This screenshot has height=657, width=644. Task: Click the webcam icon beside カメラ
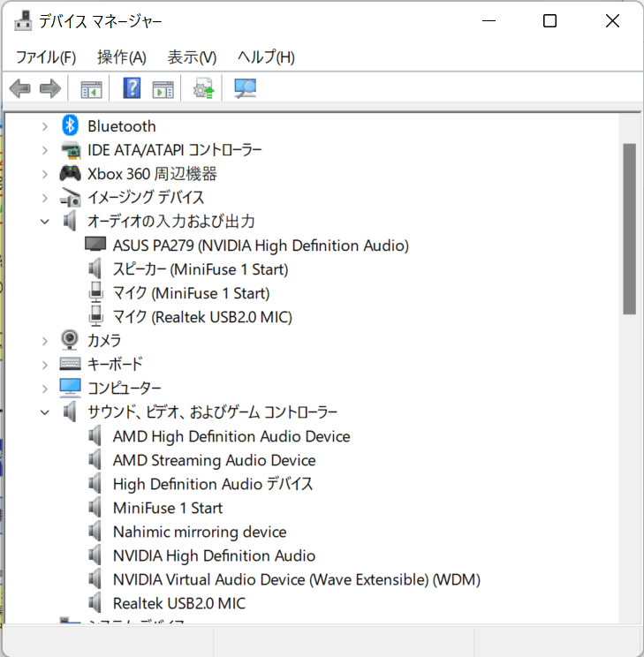pyautogui.click(x=70, y=340)
